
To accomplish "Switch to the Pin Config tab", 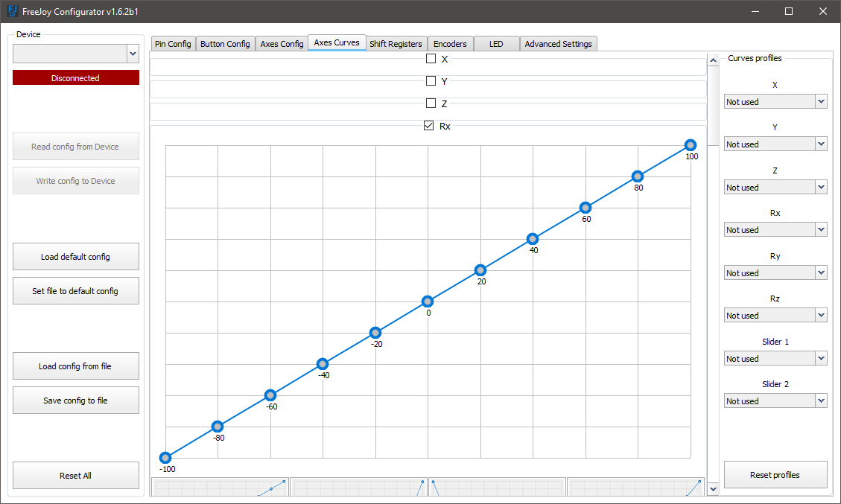I will (173, 44).
